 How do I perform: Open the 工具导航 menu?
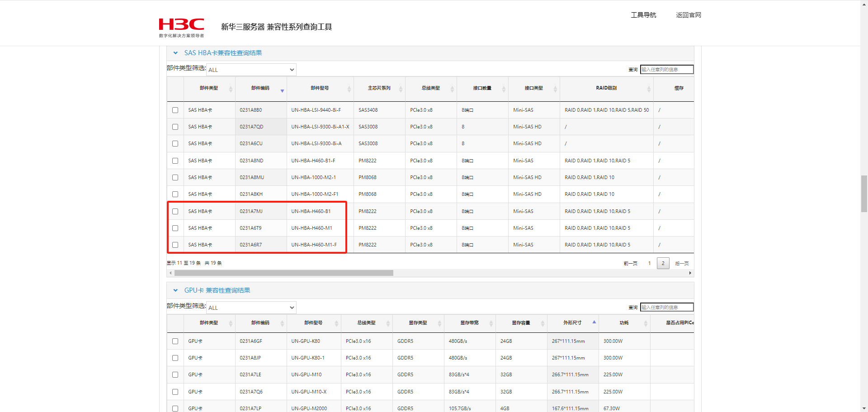click(643, 15)
